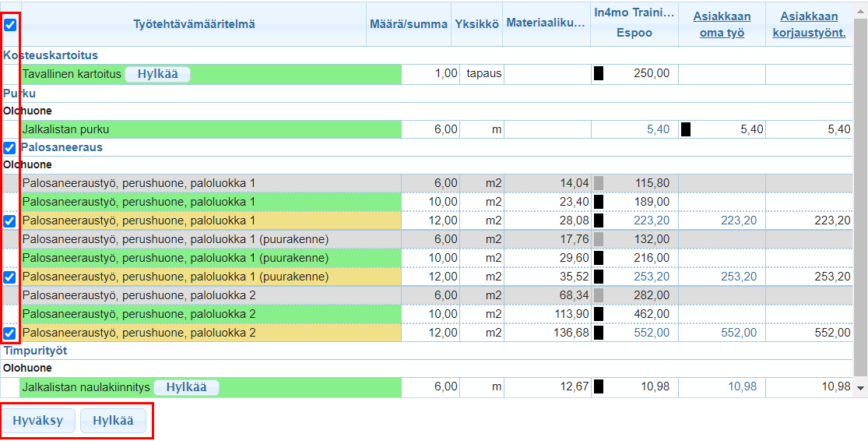Click the Hyväksy button below the table

click(37, 421)
